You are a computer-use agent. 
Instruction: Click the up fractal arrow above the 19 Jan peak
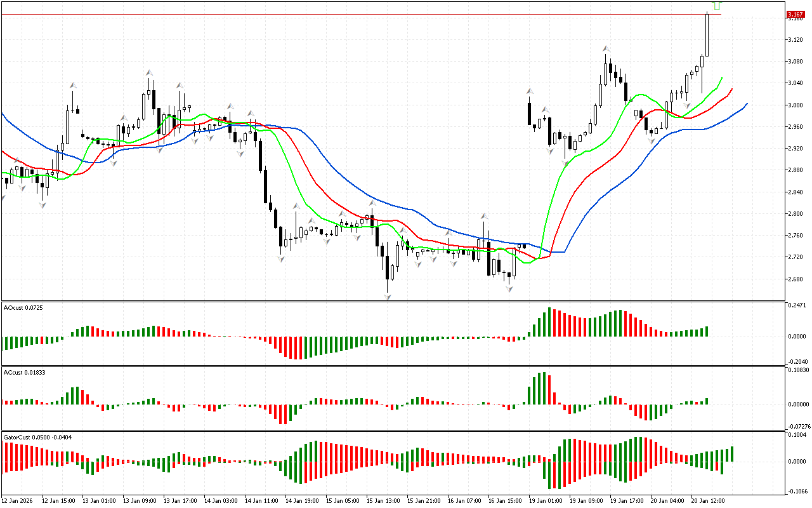[606, 48]
